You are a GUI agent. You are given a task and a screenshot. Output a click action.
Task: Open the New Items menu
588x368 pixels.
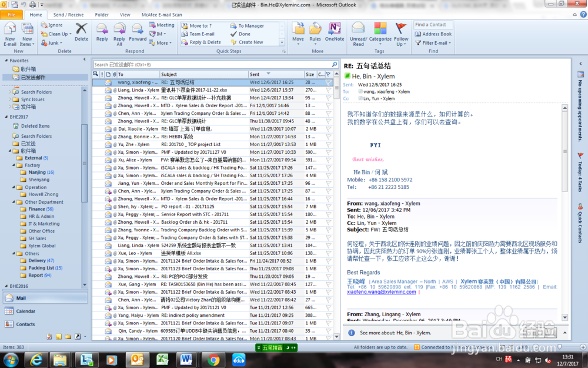coord(27,34)
